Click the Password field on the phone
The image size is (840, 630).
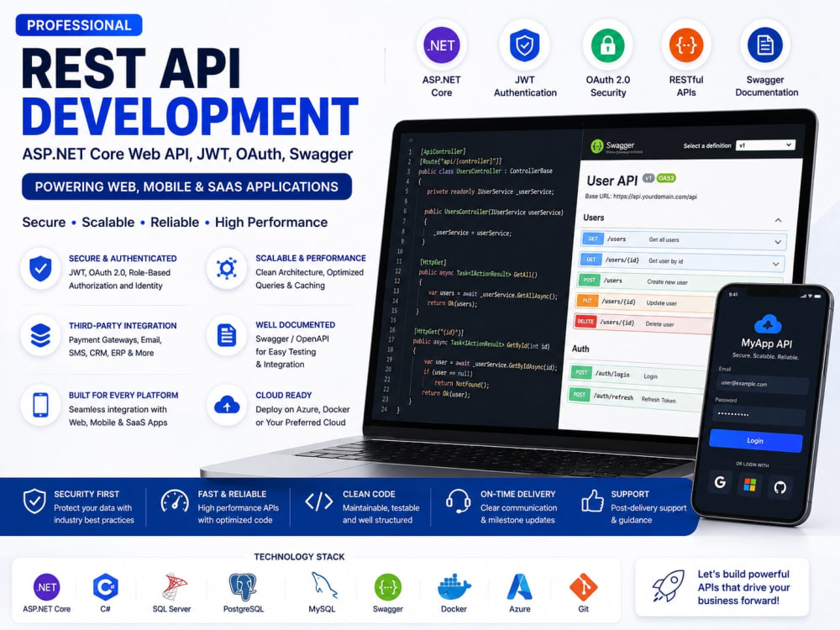pyautogui.click(x=759, y=415)
